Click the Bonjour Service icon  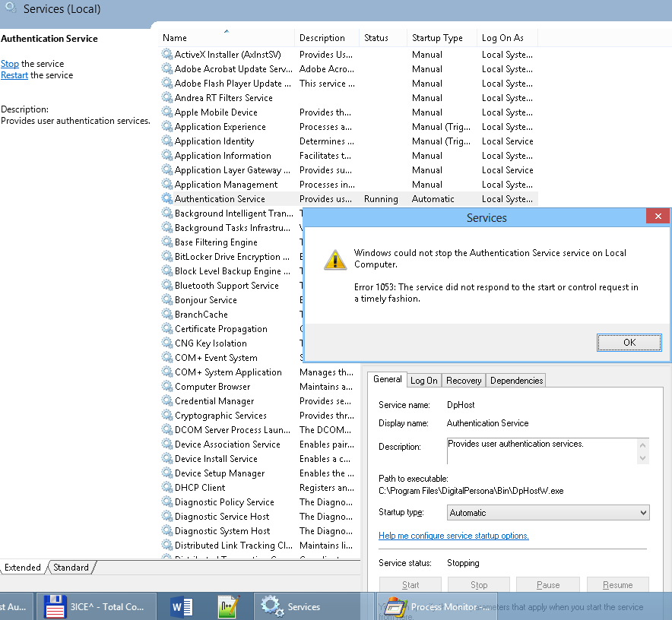point(166,299)
